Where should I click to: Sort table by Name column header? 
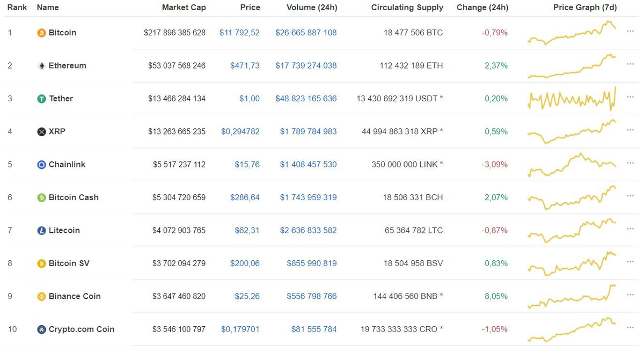(48, 8)
